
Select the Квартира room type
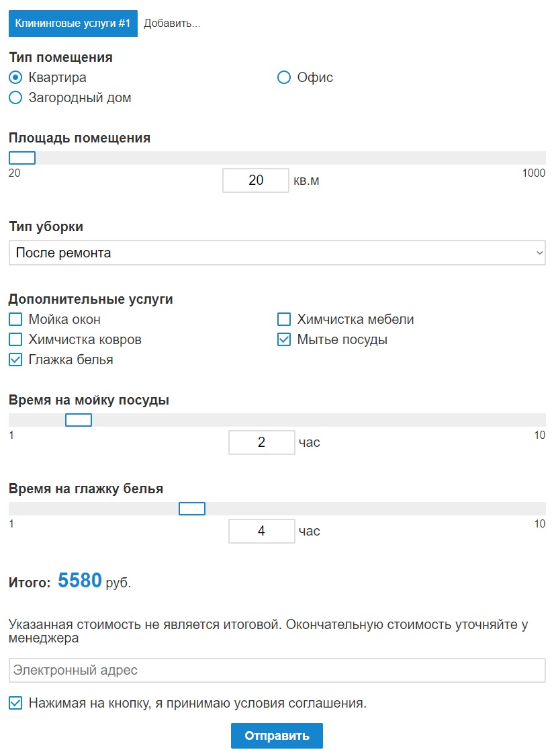[x=15, y=77]
